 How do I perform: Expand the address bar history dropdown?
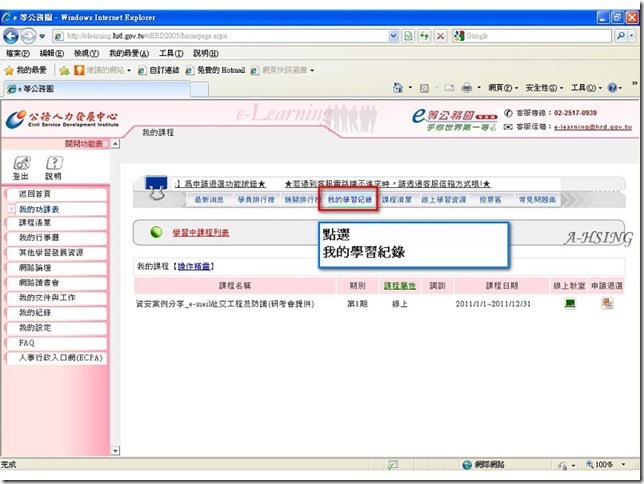tap(393, 36)
